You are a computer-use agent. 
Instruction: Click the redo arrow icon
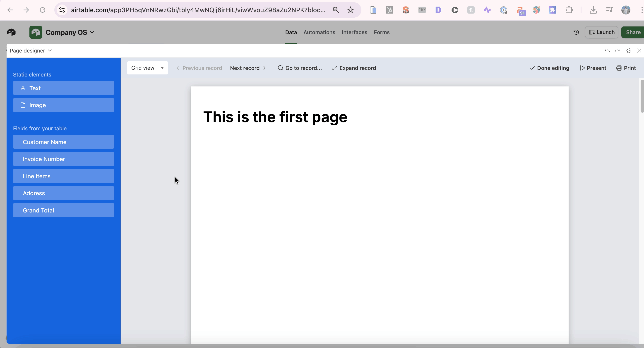618,50
